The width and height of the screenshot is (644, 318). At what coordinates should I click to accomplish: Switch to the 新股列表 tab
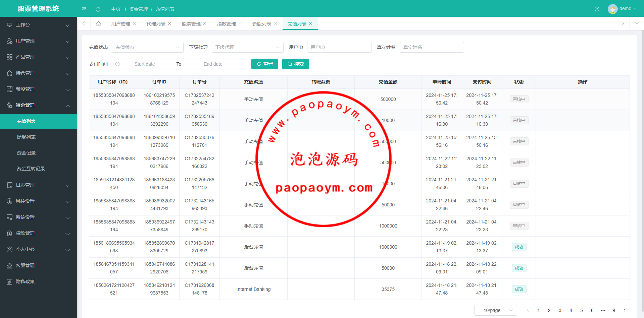262,24
